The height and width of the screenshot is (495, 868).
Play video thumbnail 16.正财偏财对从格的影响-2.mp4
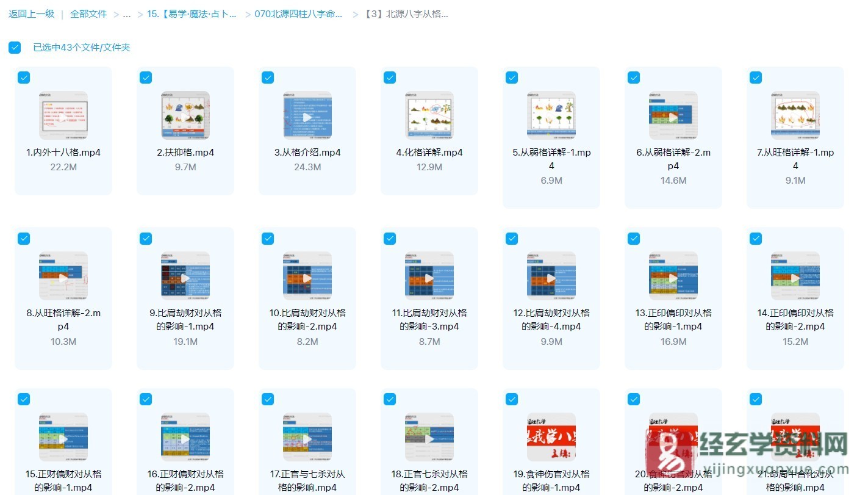[185, 437]
